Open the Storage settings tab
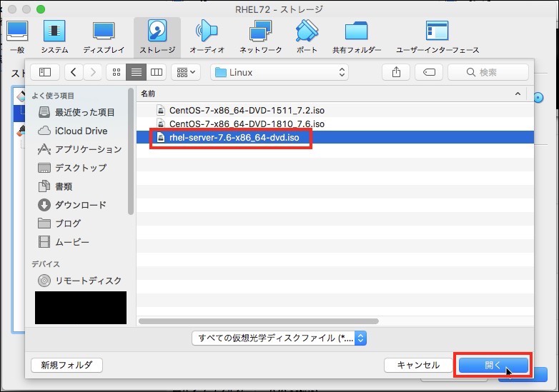The width and height of the screenshot is (559, 392). coord(157,36)
